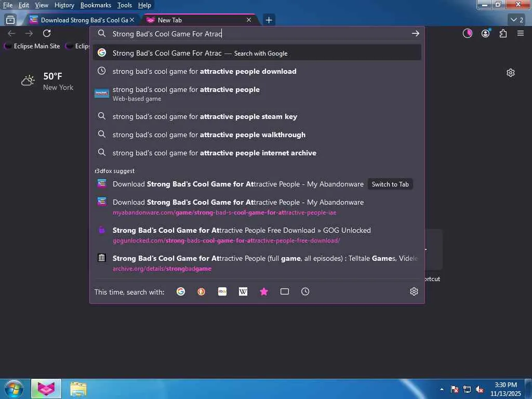532x399 pixels.
Task: Switch to Download Strong Bad's Cool Game tab
Action: 82,20
